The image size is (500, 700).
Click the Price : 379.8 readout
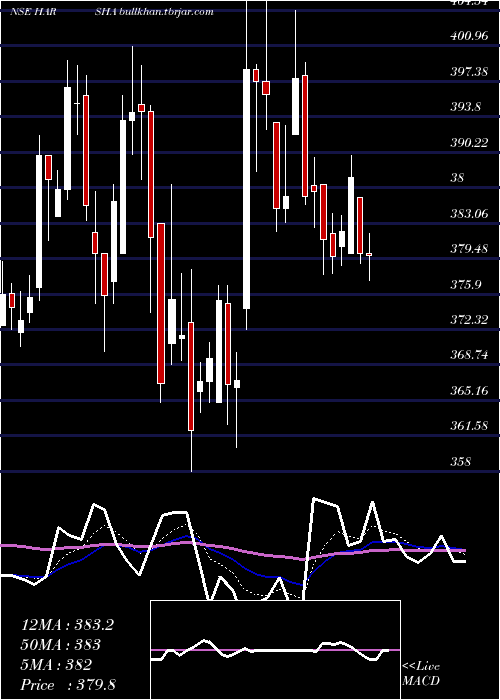point(68,685)
